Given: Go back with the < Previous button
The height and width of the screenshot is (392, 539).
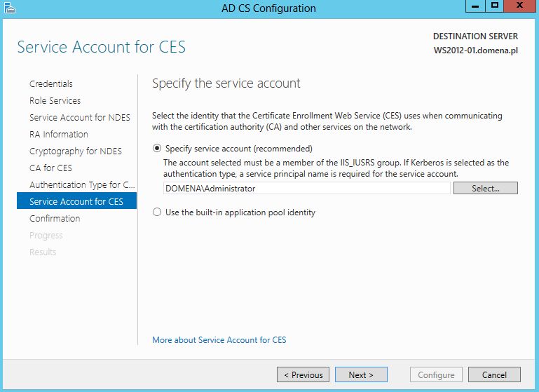Looking at the screenshot, I should [x=303, y=374].
